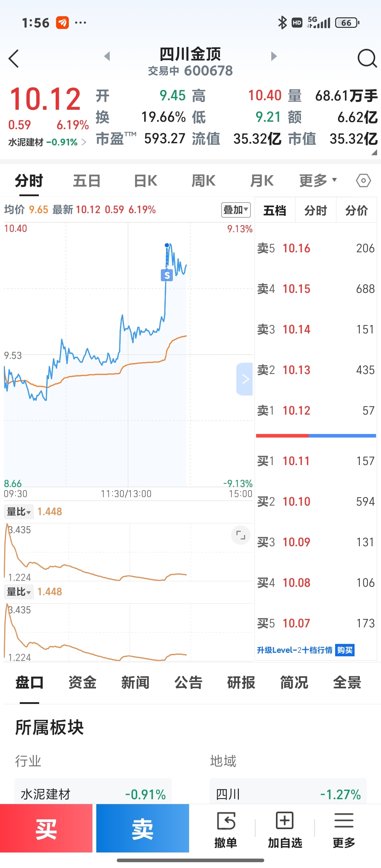Click the S marker on price chart
The height and width of the screenshot is (868, 381).
(167, 275)
